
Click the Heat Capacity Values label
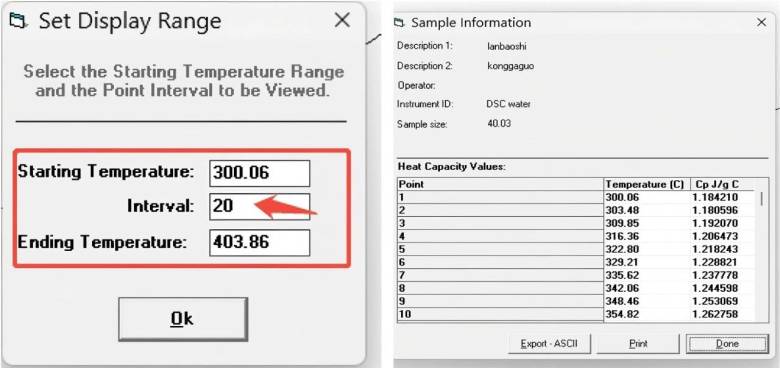452,167
